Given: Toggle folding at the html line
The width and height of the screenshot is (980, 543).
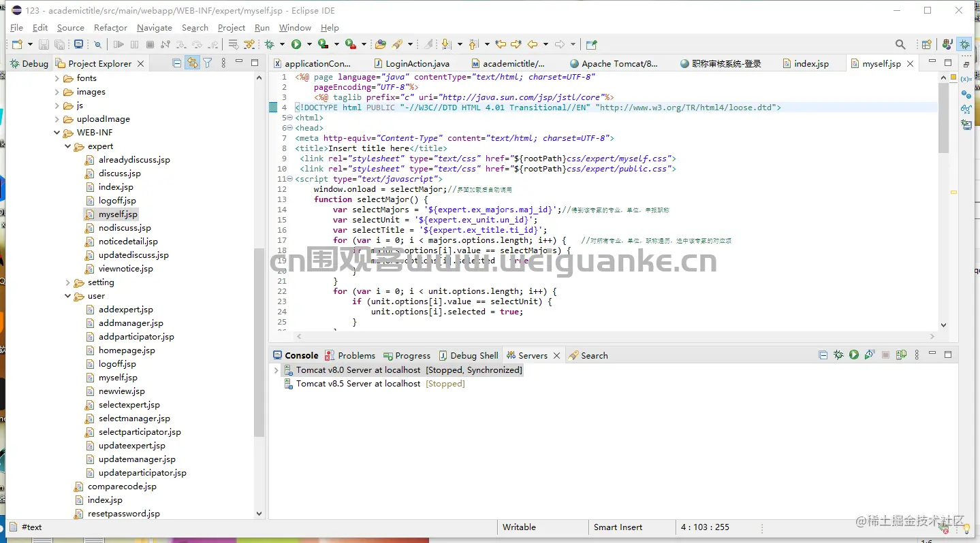Looking at the screenshot, I should [x=289, y=118].
